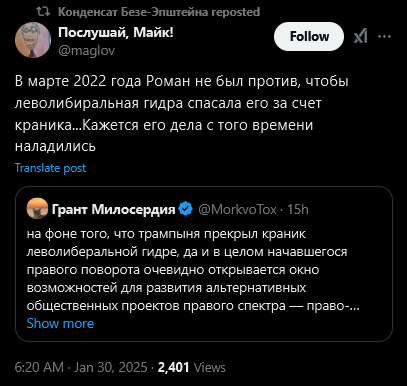Screen dimensions: 407x386
Task: Open the @MorkvoTox handle
Action: pos(237,209)
